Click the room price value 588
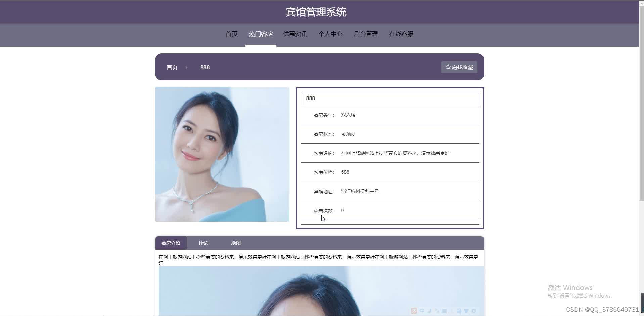Viewport: 644px width, 316px height. coord(345,172)
